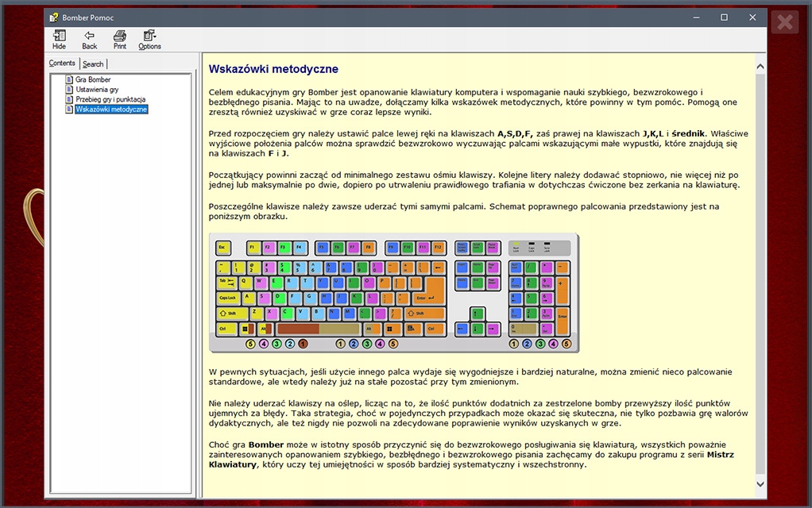Click the 'Wskazówki metodyczne' page heading
This screenshot has width=812, height=508.
[x=273, y=69]
